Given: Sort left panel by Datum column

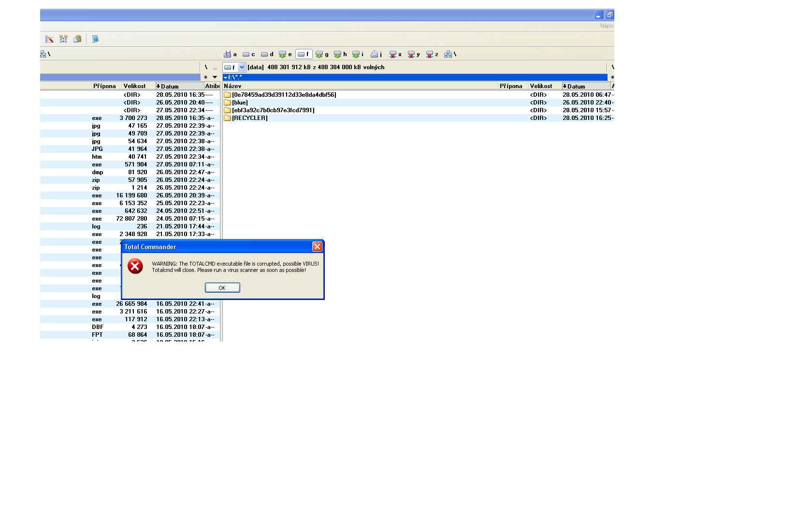Looking at the screenshot, I should [180, 86].
